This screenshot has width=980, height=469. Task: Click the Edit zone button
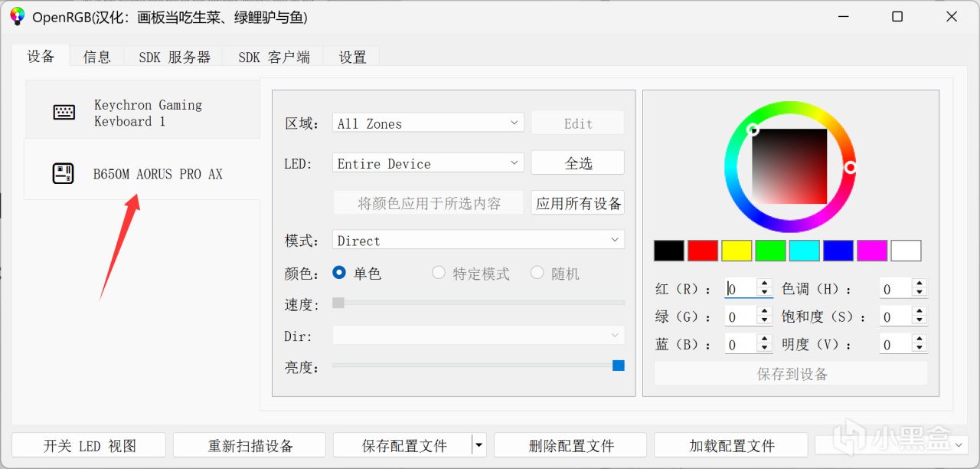[578, 123]
